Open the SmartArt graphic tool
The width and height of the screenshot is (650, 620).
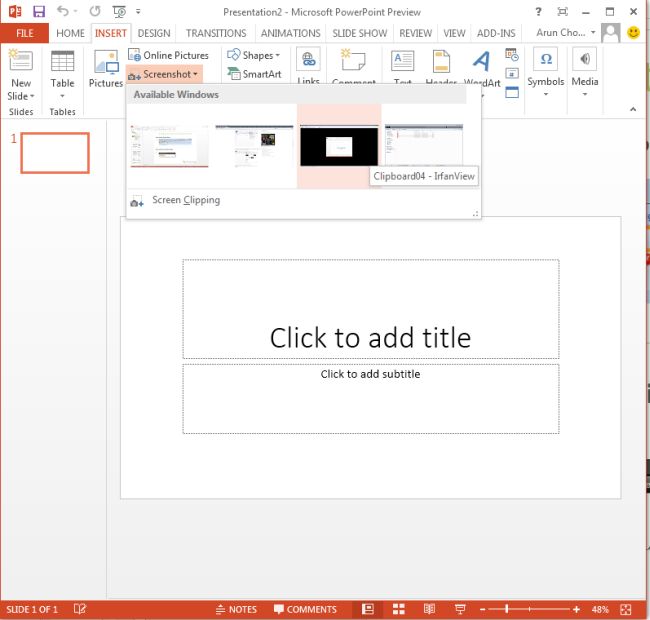[x=254, y=74]
